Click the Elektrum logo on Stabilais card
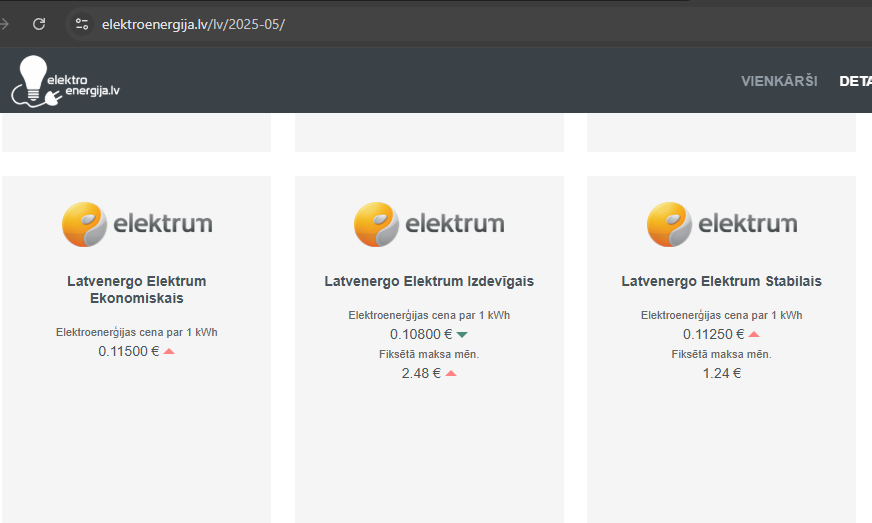The image size is (872, 523). (722, 224)
